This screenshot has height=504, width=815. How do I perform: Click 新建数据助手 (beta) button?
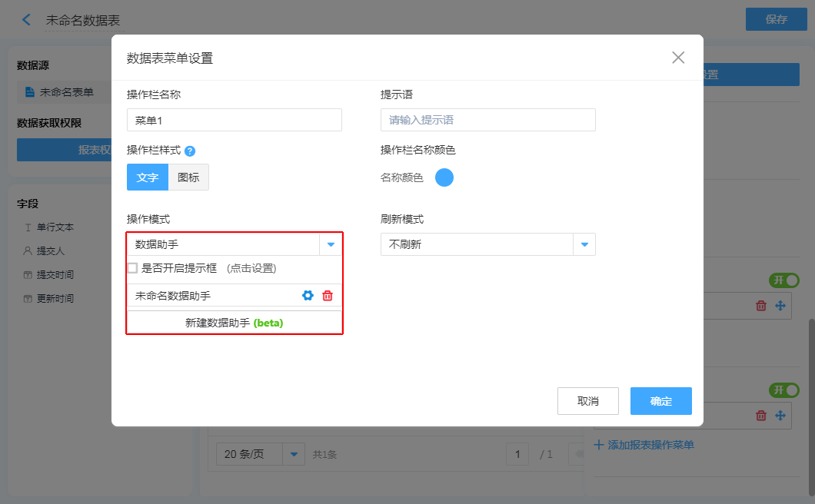coord(235,323)
